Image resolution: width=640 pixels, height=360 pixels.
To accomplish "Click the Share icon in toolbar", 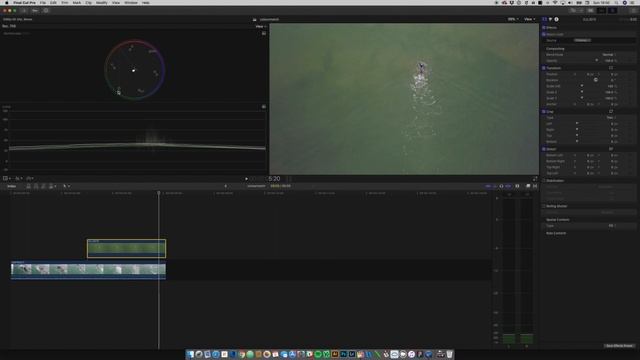I will click(x=634, y=11).
